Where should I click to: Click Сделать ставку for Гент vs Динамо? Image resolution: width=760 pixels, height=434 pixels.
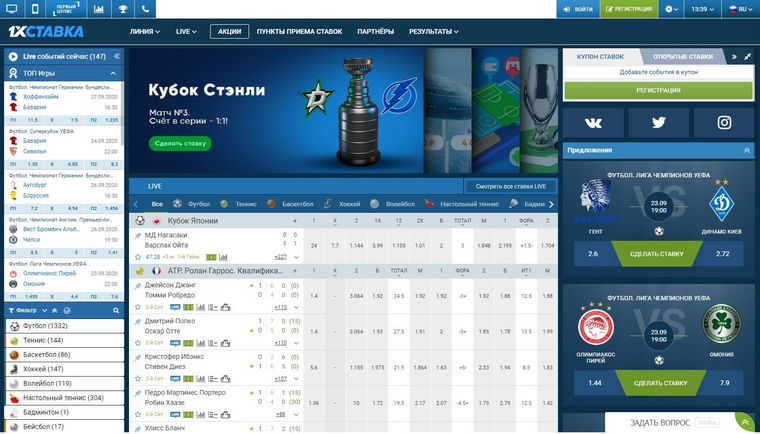click(x=657, y=254)
